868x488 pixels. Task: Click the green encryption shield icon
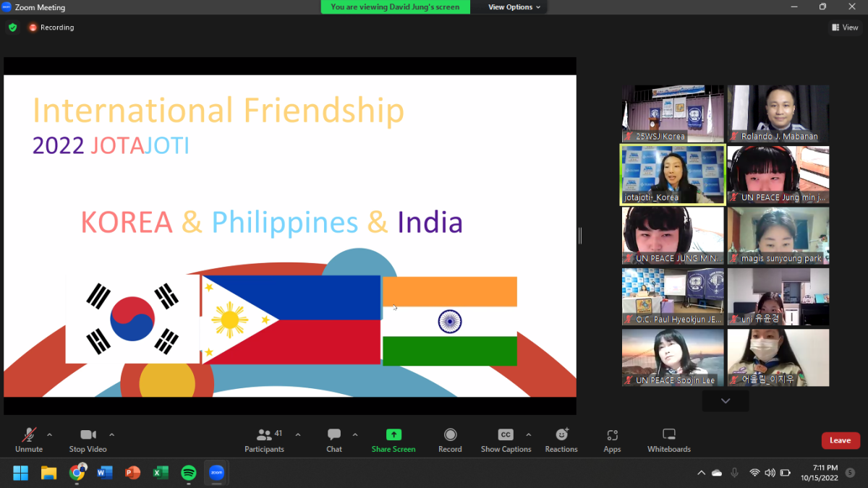tap(12, 27)
